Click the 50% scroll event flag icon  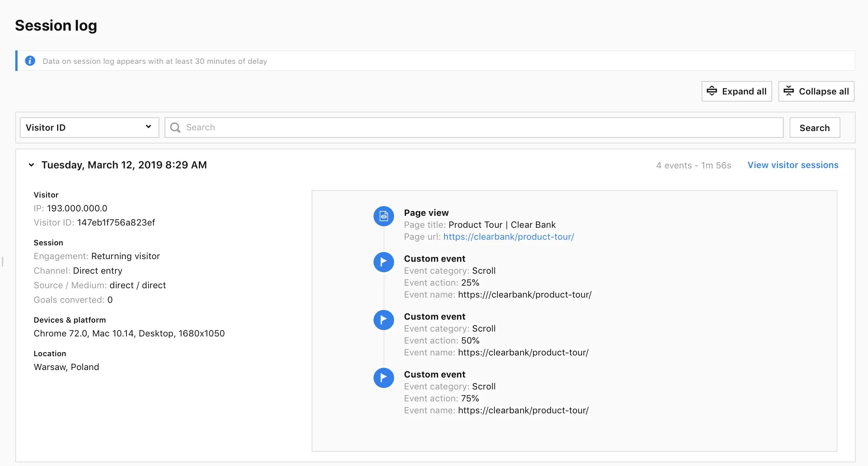coord(384,320)
